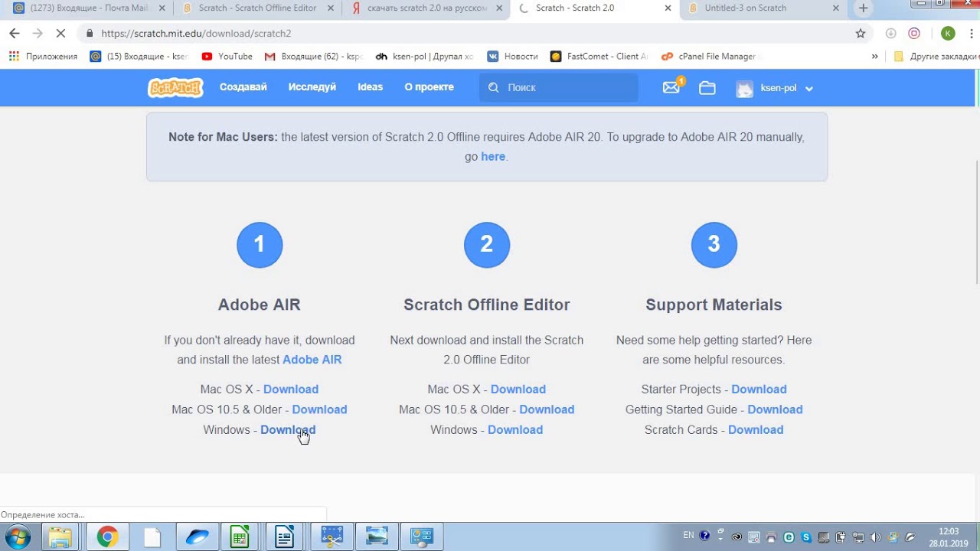This screenshot has width=980, height=551.
Task: Open the Ideas menu item
Action: (x=370, y=87)
